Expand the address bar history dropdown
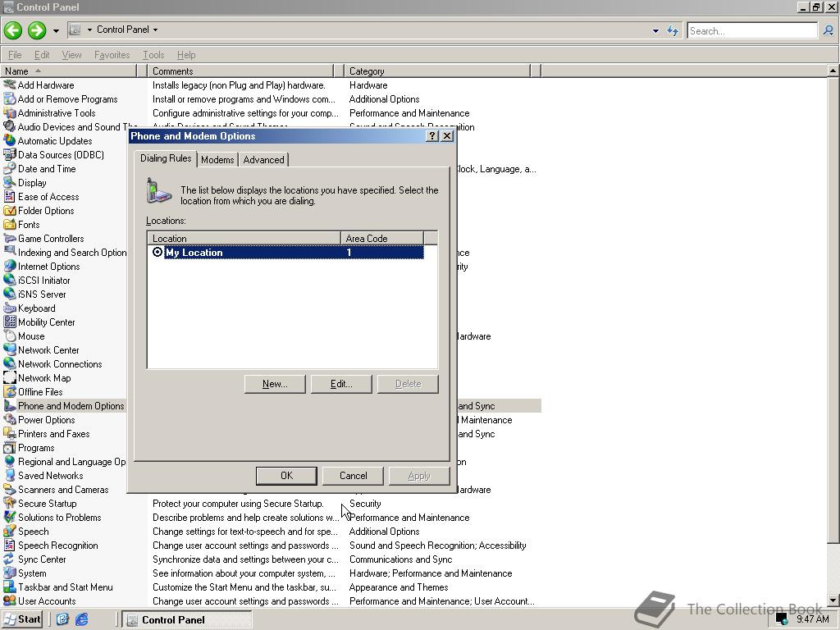The image size is (840, 630). (655, 30)
